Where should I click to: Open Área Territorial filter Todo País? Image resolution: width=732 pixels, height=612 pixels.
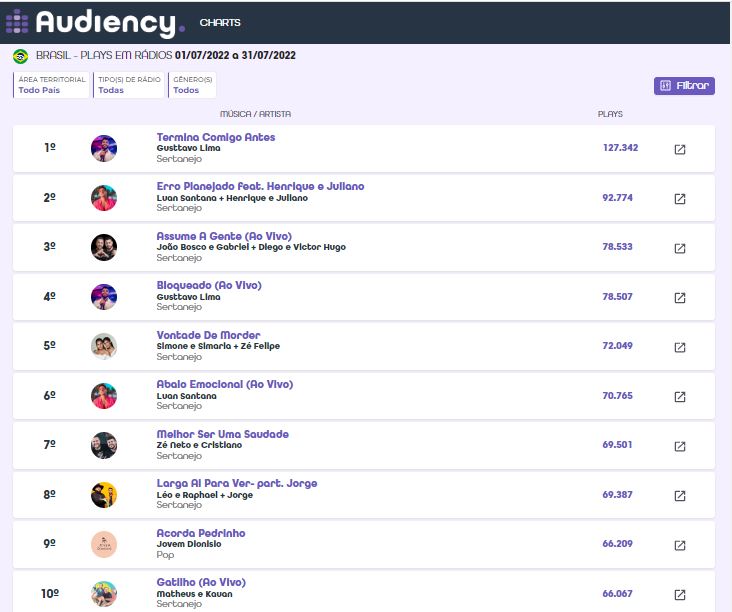tap(51, 85)
